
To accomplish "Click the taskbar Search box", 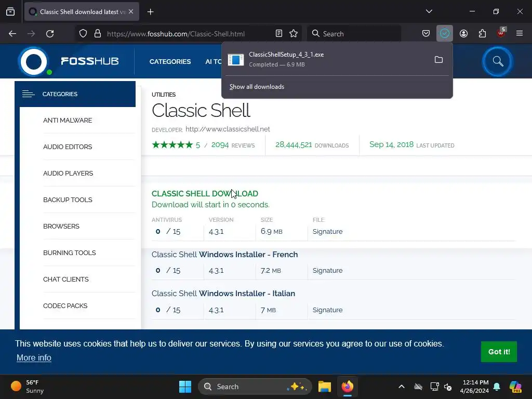I will tap(255, 387).
